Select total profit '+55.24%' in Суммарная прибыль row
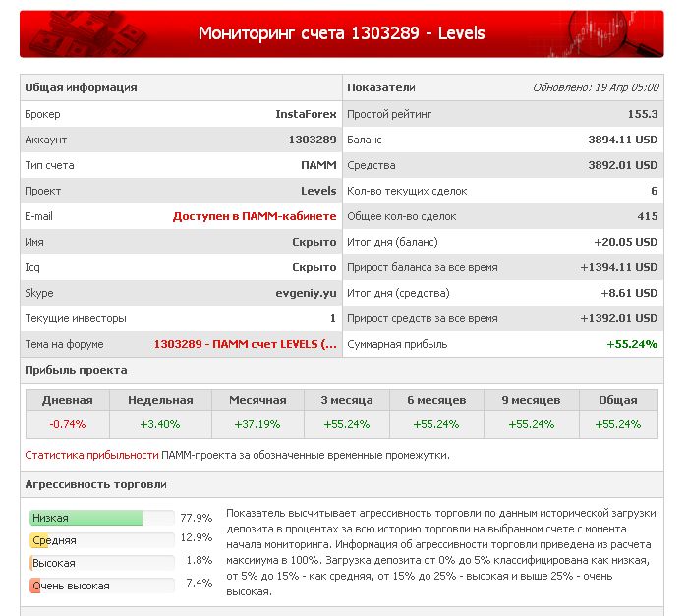 pos(632,344)
